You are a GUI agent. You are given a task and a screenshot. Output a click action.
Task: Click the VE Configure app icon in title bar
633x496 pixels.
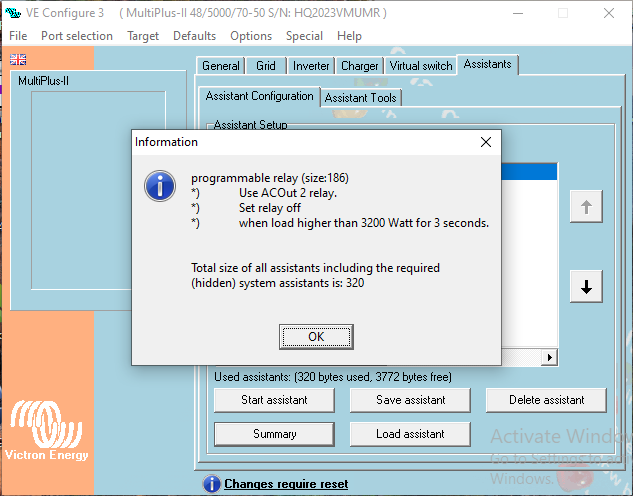click(x=13, y=13)
